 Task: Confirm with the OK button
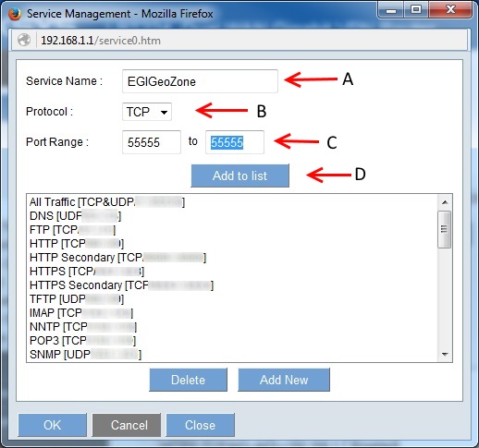point(53,425)
